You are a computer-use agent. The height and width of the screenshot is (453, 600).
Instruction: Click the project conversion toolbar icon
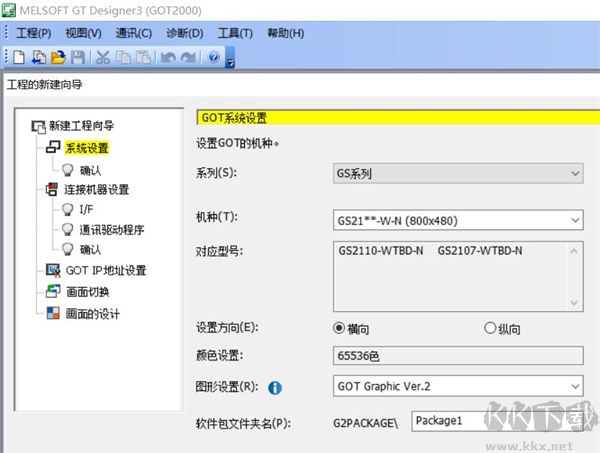(x=39, y=57)
